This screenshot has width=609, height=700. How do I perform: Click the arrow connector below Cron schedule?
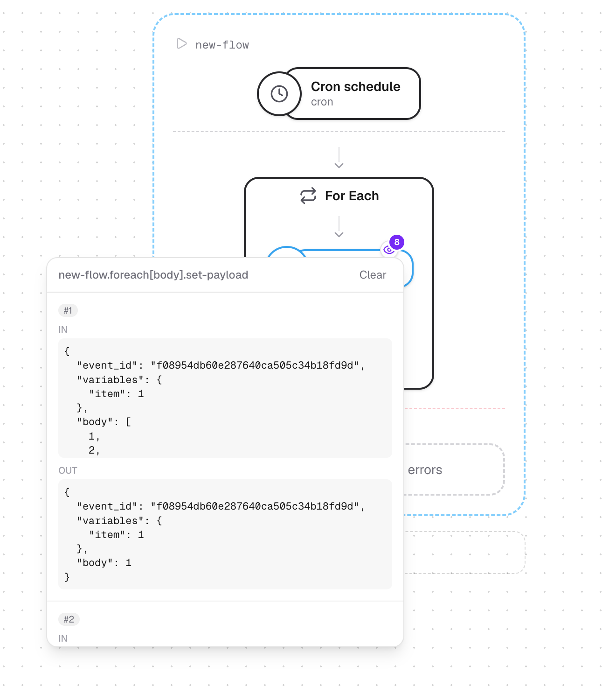tap(339, 158)
